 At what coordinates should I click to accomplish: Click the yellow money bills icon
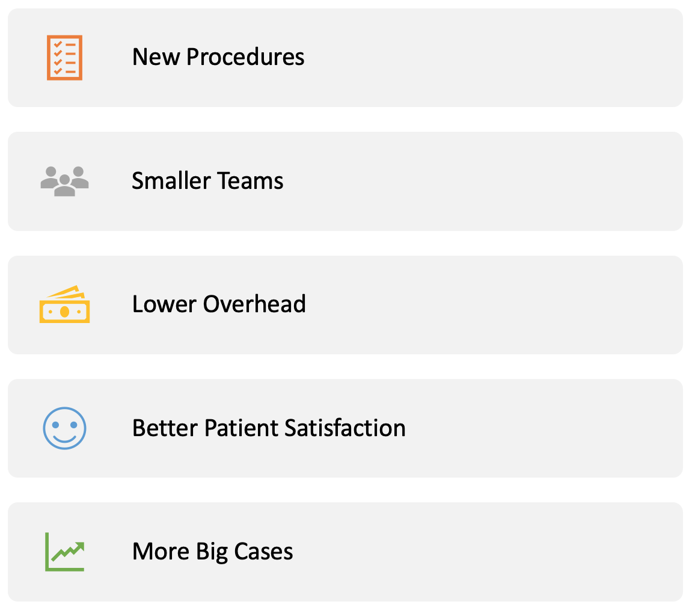65,304
